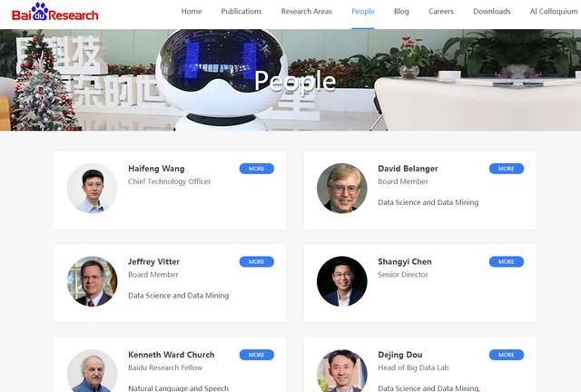Open AI Colloquium in the navigation

point(554,12)
